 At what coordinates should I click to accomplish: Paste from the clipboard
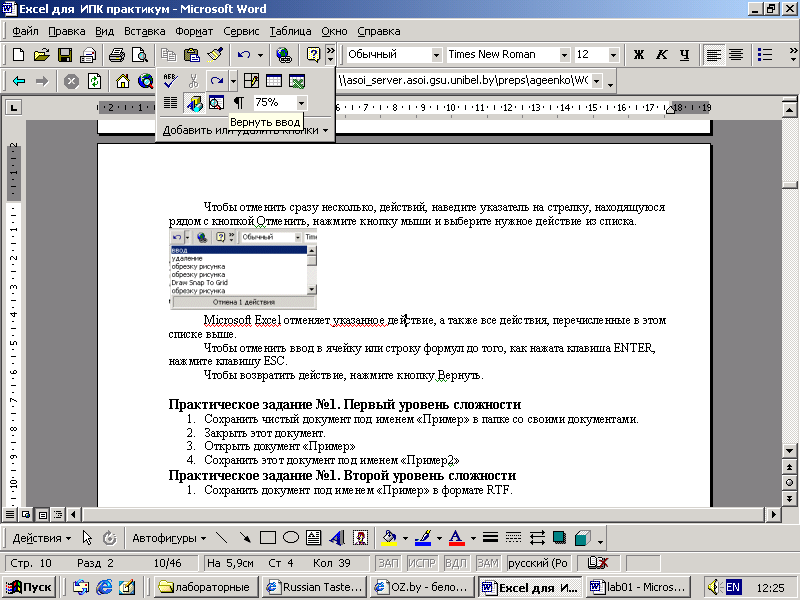coord(191,55)
